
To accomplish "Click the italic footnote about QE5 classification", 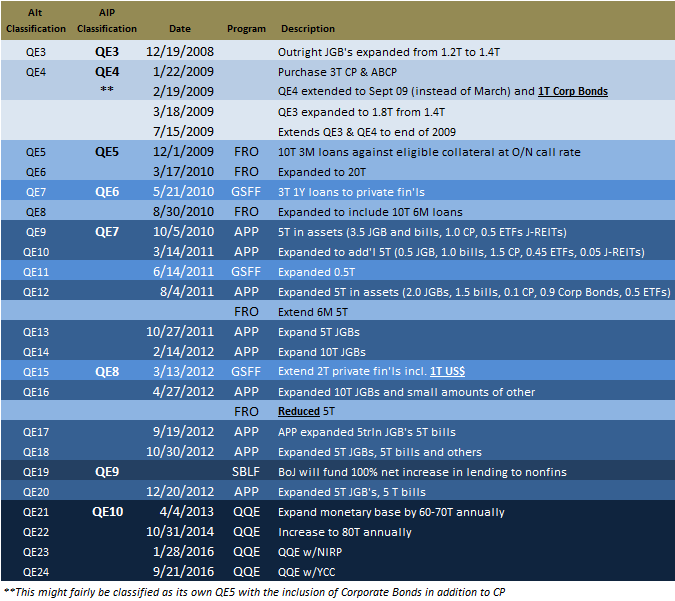I will point(254,592).
